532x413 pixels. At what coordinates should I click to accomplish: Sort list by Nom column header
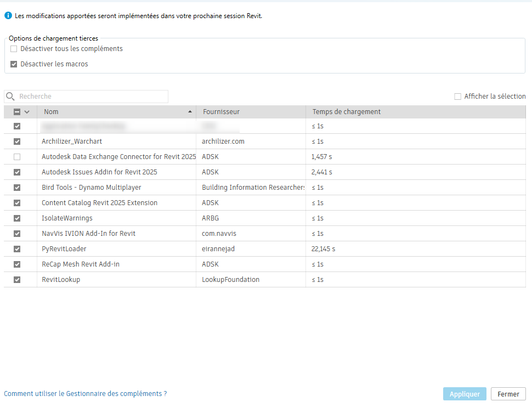52,112
